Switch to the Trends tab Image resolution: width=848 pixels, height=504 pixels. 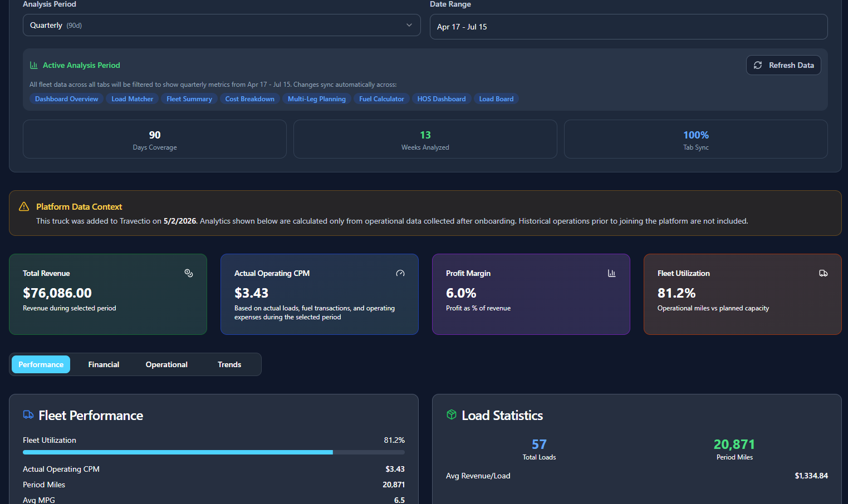click(x=229, y=364)
